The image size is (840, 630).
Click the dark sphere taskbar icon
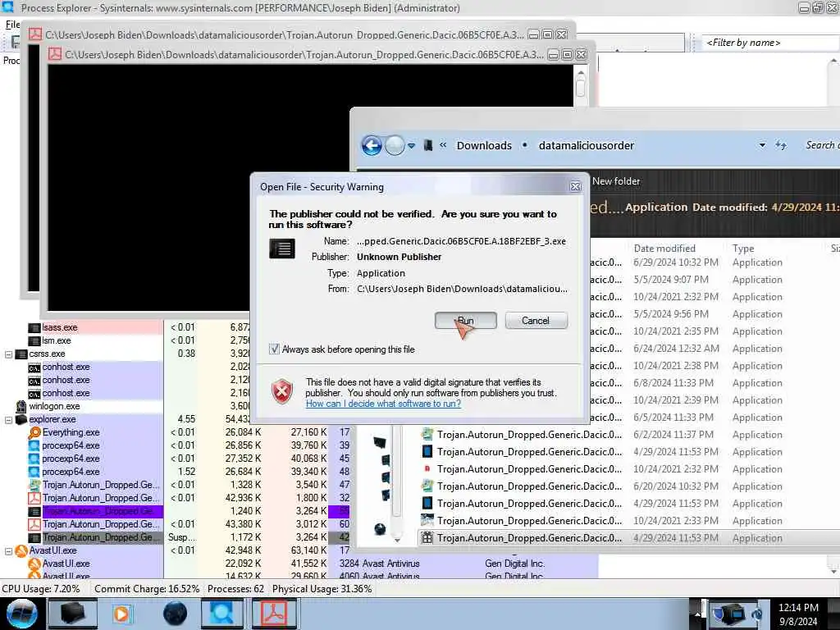176,614
